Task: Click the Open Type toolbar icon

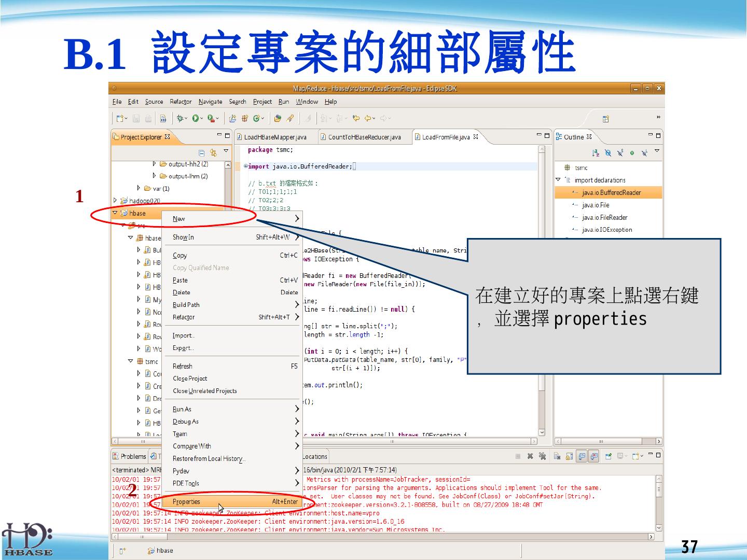Action: (277, 119)
